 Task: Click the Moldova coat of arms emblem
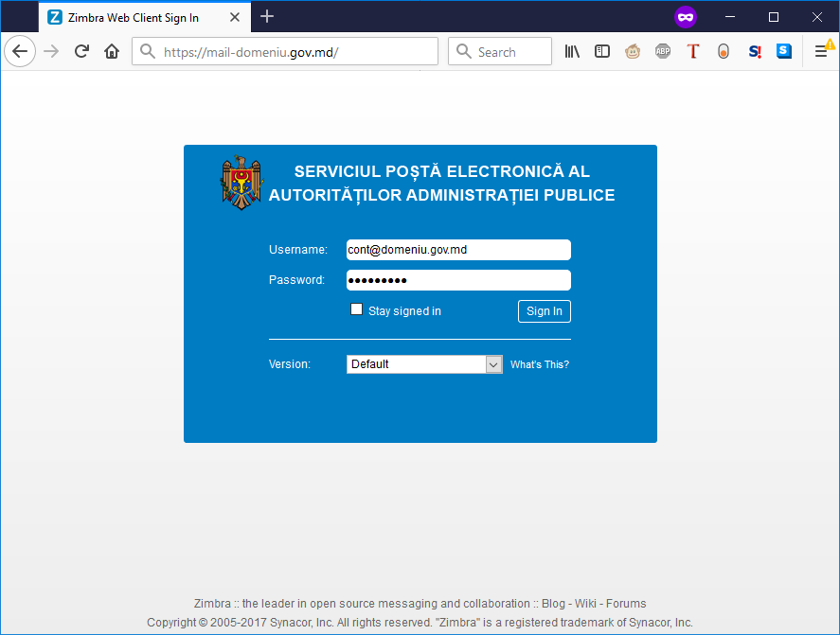(241, 183)
